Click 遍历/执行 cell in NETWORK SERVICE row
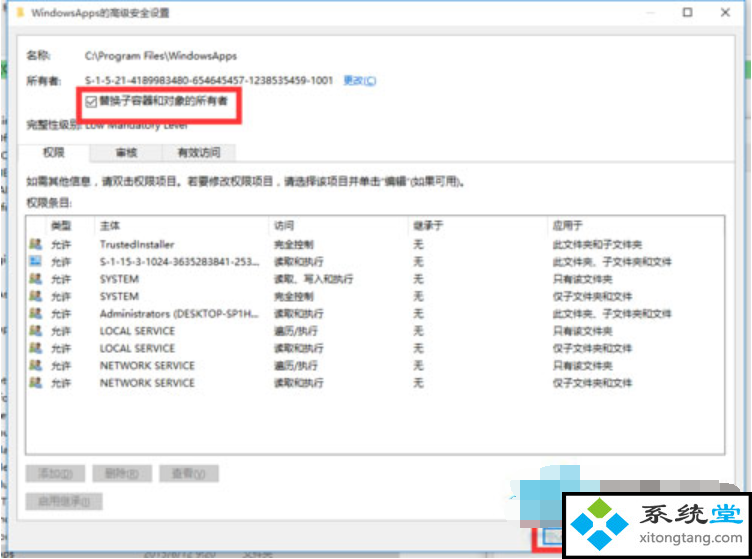752x559 pixels. click(295, 366)
